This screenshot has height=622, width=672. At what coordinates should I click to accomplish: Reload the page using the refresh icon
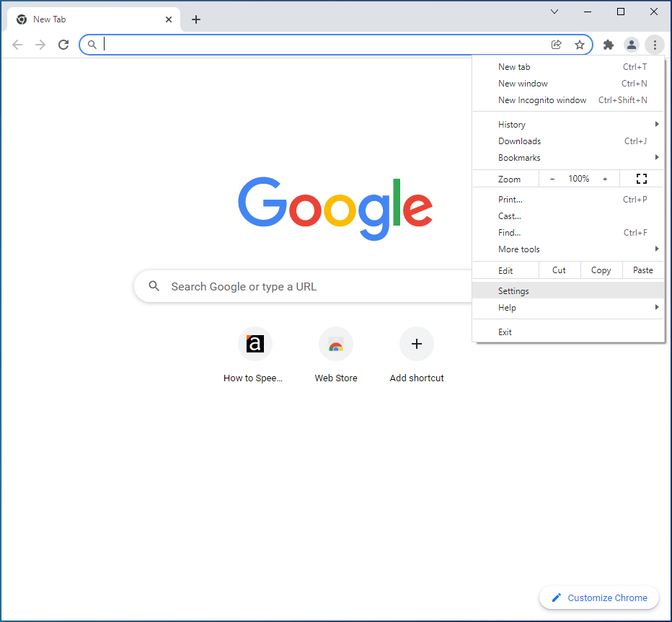tap(63, 44)
